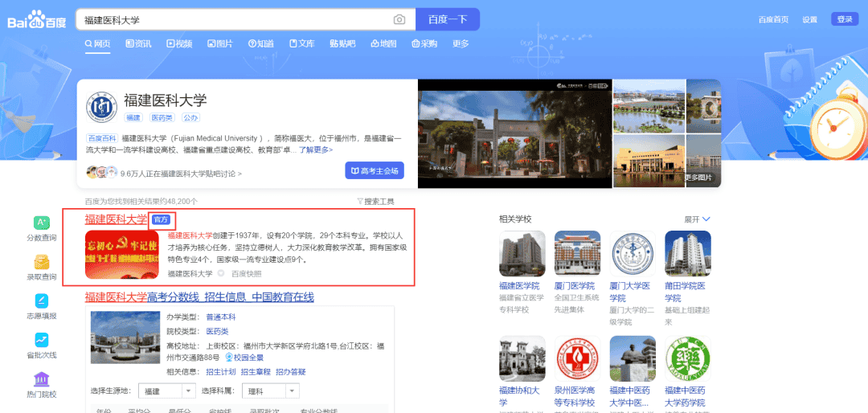Switch to the 文库 tab
The image size is (868, 413).
point(301,43)
